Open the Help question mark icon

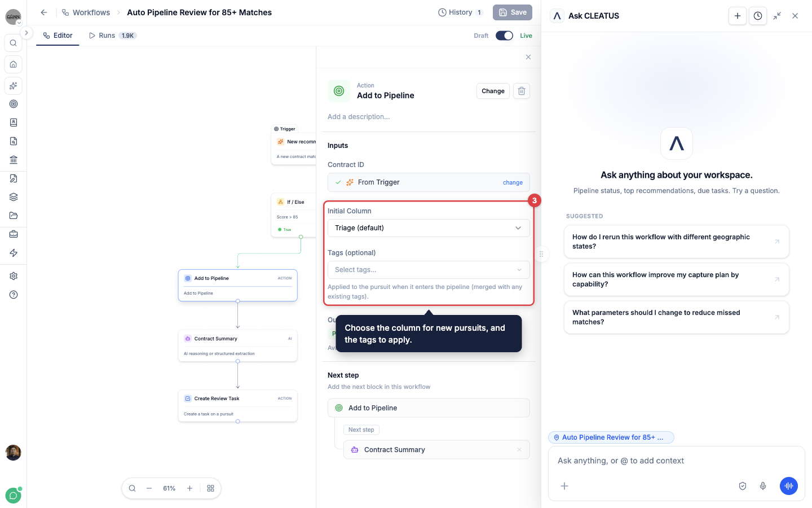[x=14, y=295]
